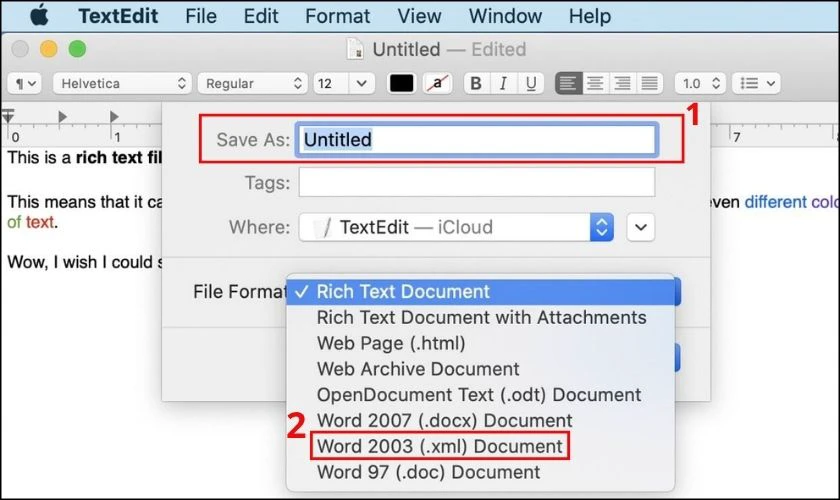Choose OpenDocument Text (.odt) Document
Screen dimensions: 840x500
click(481, 394)
